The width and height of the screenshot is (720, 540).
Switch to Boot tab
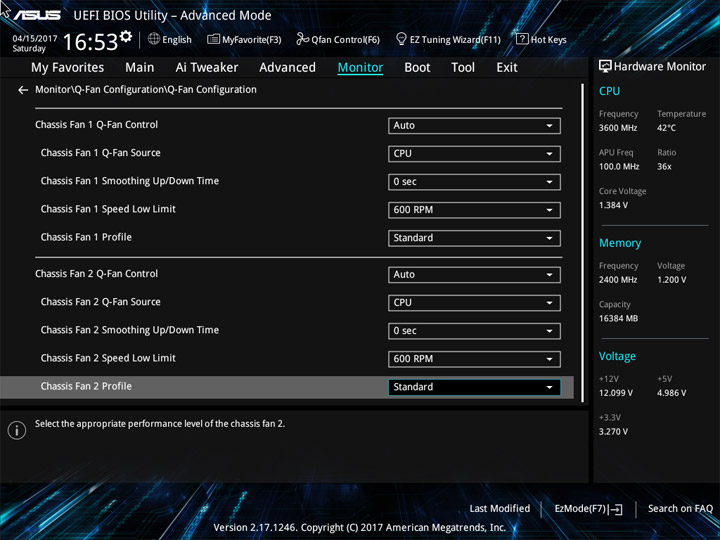[417, 68]
